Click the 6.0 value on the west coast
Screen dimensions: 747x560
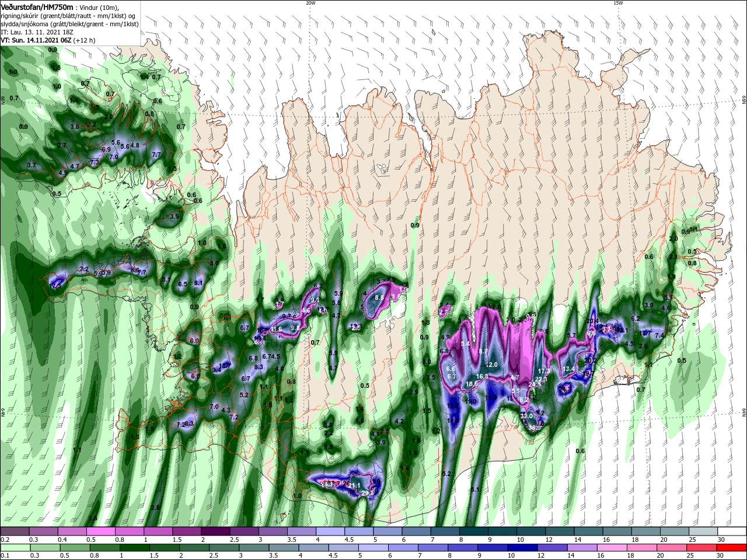[x=194, y=341]
